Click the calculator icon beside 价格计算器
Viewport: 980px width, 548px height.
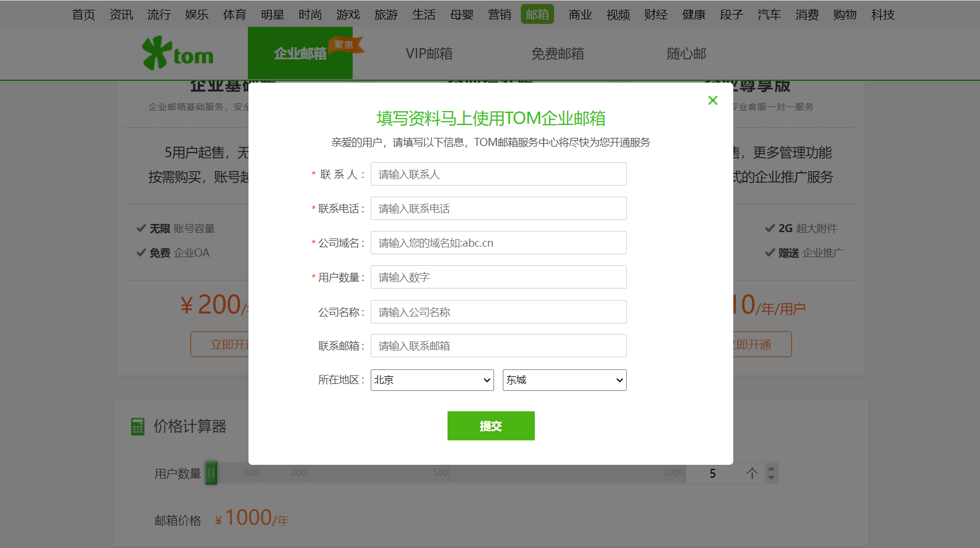click(138, 426)
